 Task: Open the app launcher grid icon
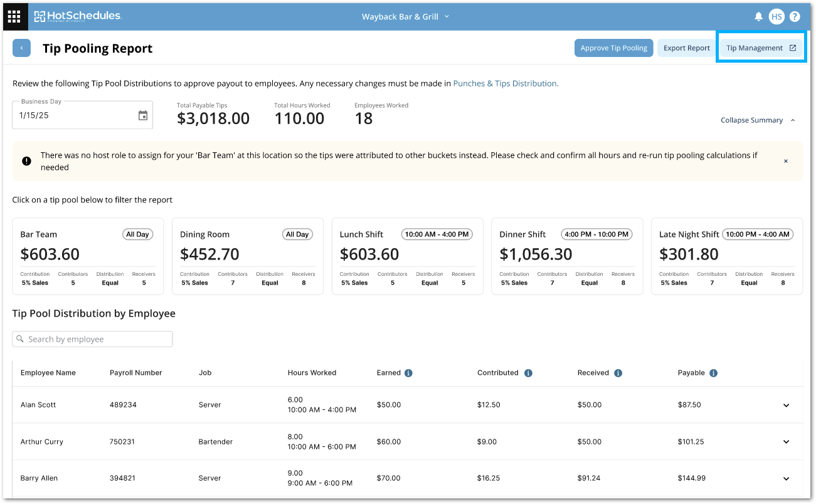(14, 16)
